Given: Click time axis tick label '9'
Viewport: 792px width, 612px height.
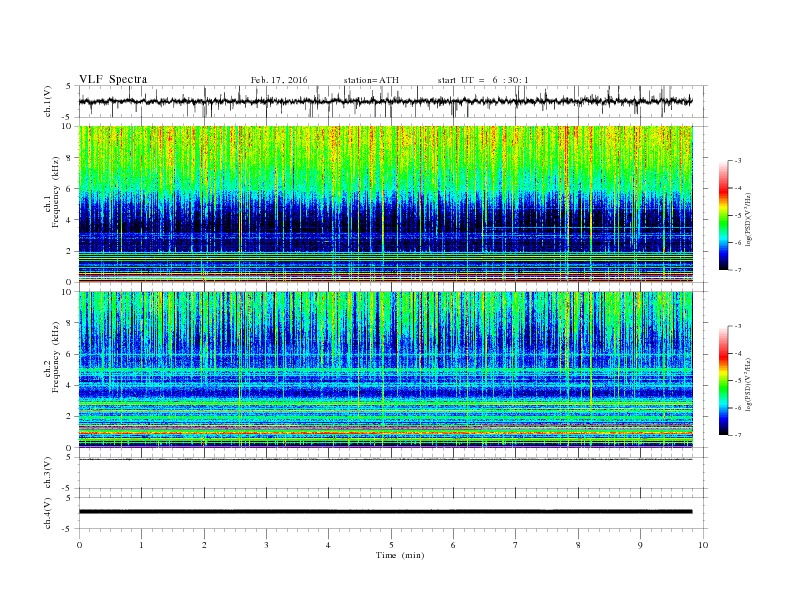Looking at the screenshot, I should point(640,545).
